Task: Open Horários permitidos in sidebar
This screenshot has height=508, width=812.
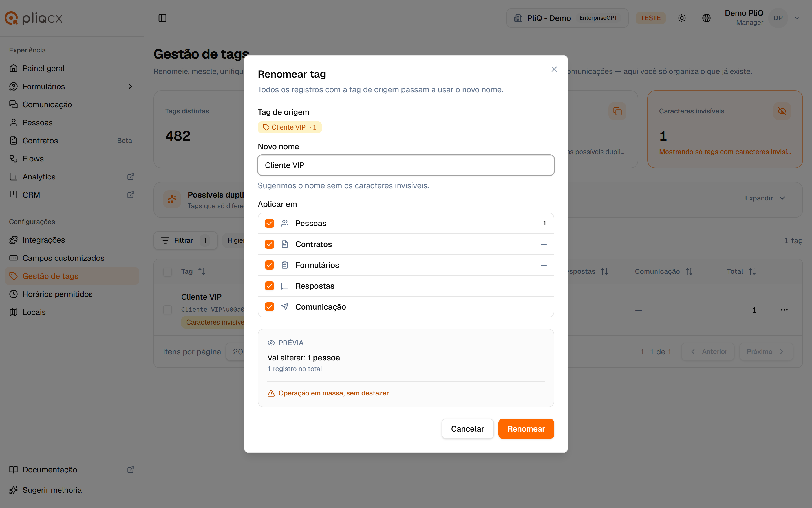Action: pyautogui.click(x=72, y=294)
